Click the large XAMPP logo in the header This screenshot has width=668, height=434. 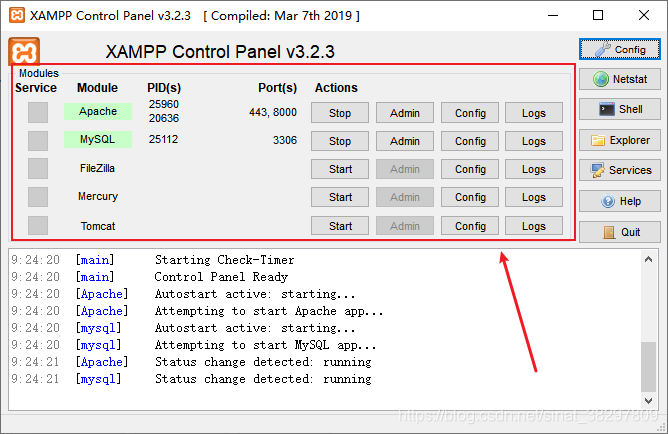coord(24,51)
